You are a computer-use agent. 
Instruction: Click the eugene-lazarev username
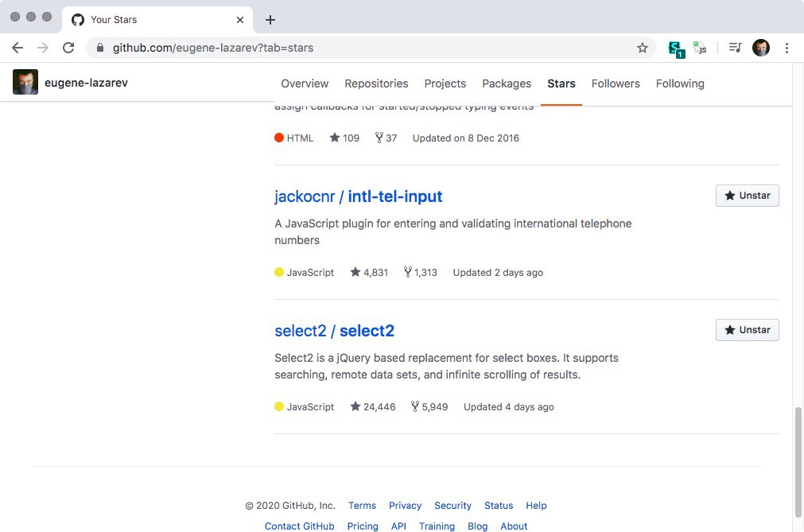[x=86, y=83]
